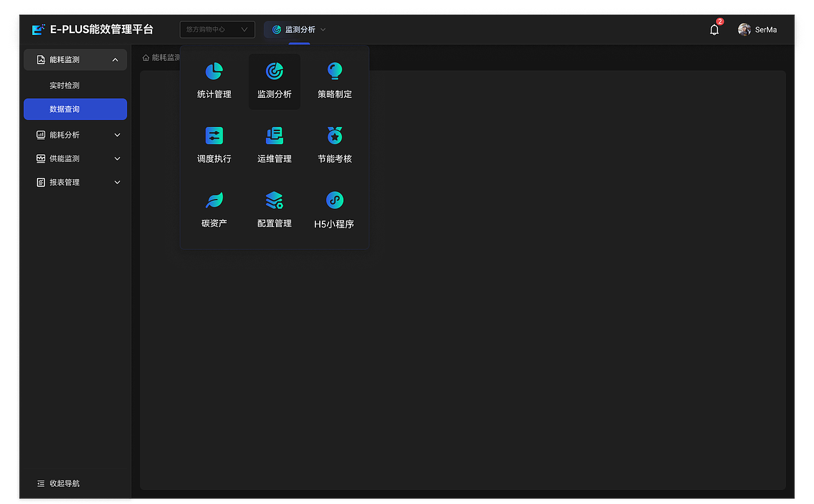Screen dimensions: 814x504
Task: Open the 调度执行 sliders icon
Action: pos(214,135)
